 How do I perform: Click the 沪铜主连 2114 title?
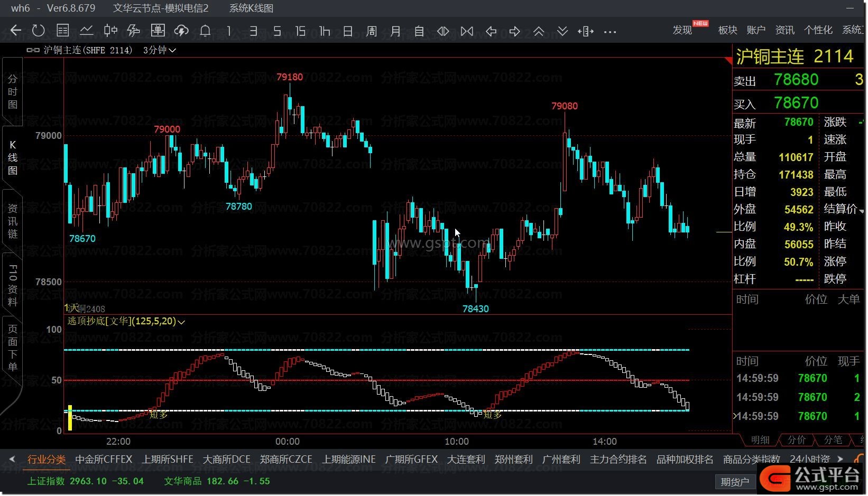795,57
